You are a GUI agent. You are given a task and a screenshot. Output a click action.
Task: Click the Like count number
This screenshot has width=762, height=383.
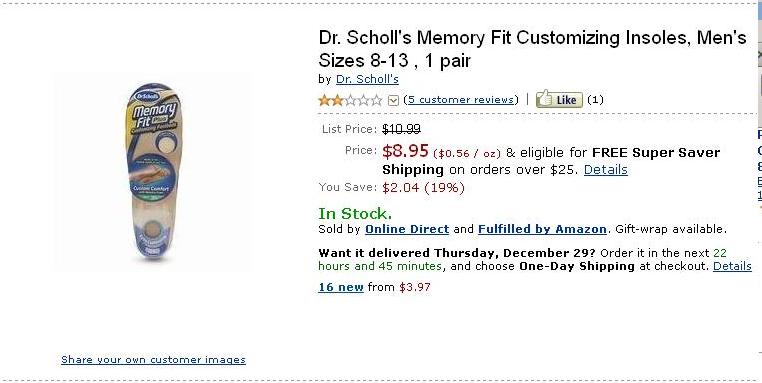click(595, 100)
